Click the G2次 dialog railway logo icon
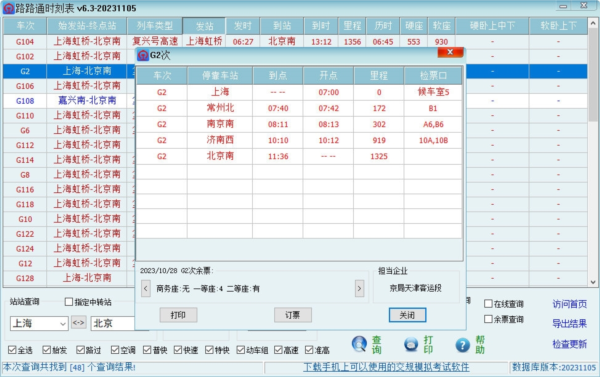 pos(143,55)
